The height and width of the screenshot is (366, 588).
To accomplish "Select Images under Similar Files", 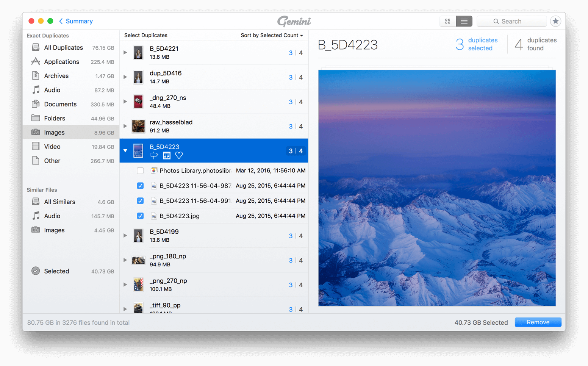I will click(71, 230).
